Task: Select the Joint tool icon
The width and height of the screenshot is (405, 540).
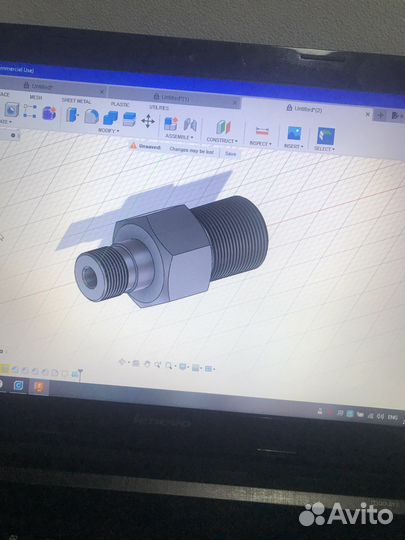Action: point(190,125)
